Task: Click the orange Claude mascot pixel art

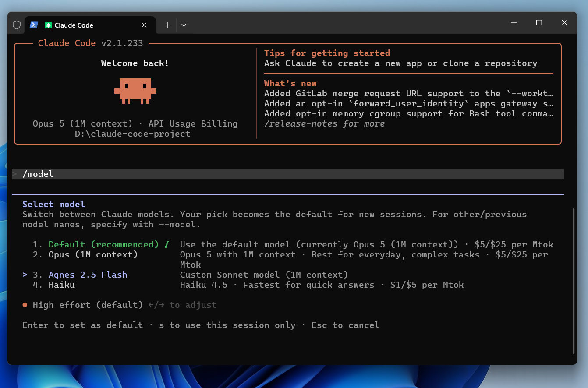Action: pos(135,91)
